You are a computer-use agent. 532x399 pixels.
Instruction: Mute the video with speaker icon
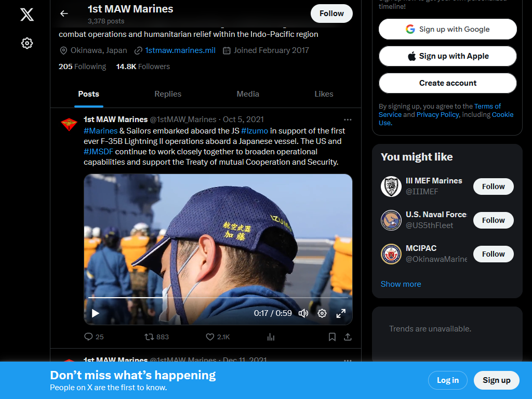(303, 313)
